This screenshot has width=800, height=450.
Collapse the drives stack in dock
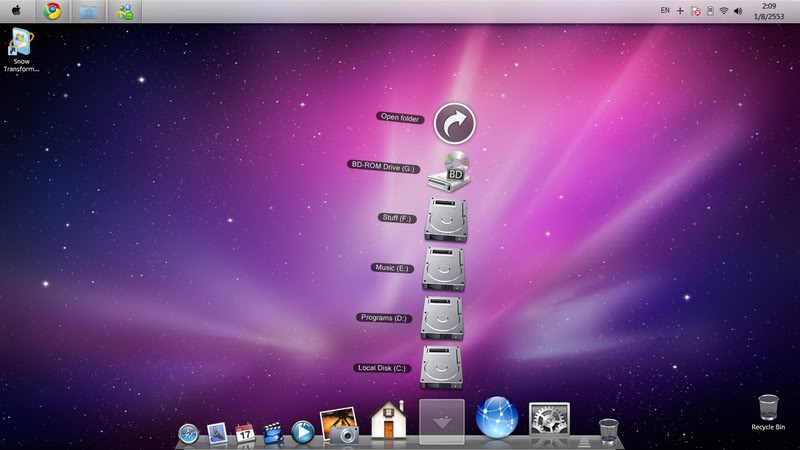442,421
